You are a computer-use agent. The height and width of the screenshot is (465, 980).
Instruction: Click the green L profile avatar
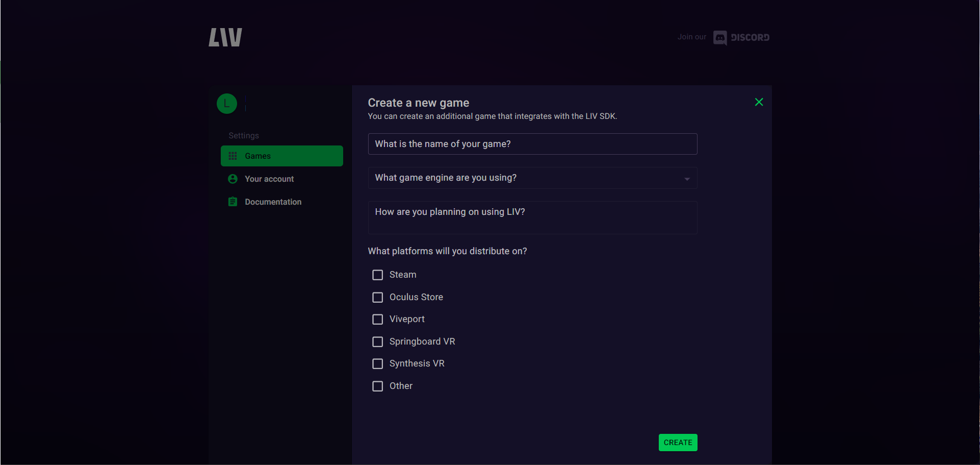[x=227, y=104]
